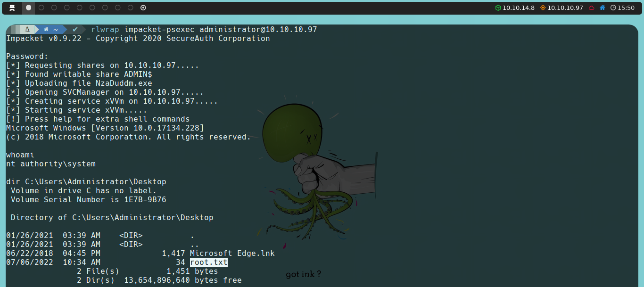Image resolution: width=644 pixels, height=287 pixels.
Task: Click the 2 File(s) summary line
Action: [148, 271]
